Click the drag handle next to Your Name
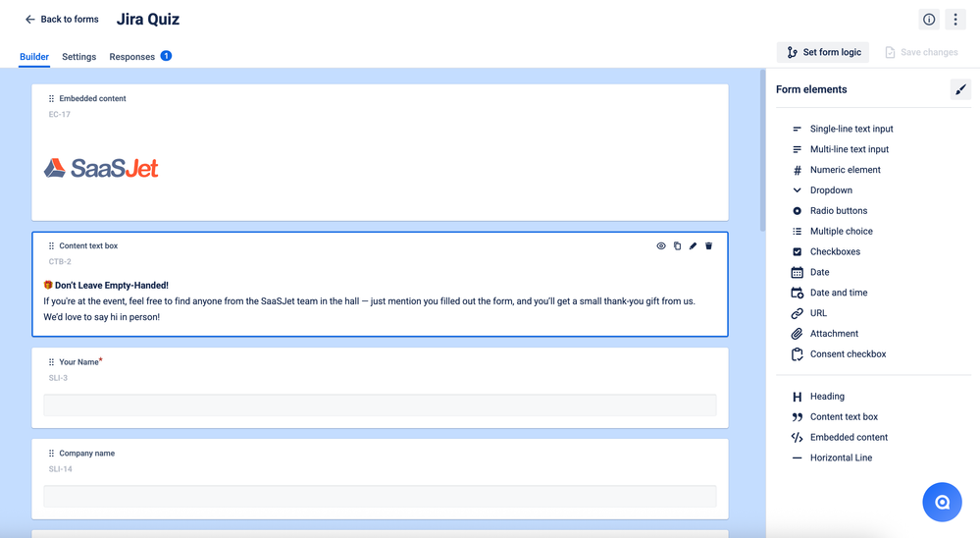980x538 pixels. click(x=51, y=361)
